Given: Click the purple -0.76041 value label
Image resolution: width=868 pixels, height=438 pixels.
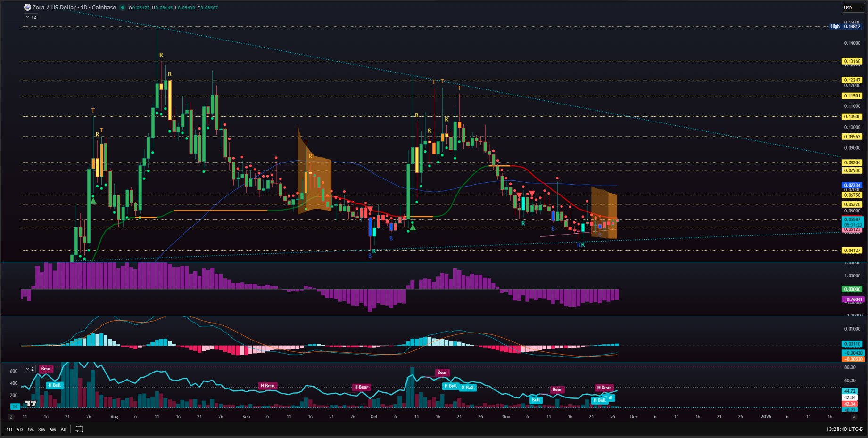Looking at the screenshot, I should 852,300.
